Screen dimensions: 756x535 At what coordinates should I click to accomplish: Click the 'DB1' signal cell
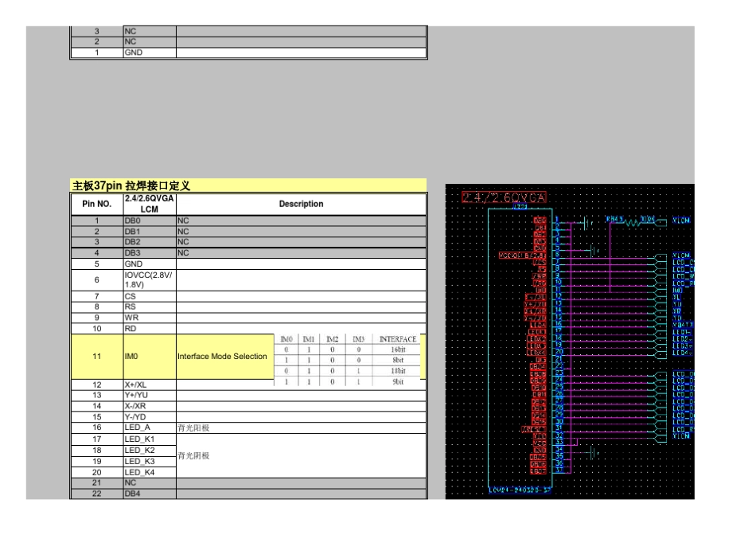click(x=150, y=232)
